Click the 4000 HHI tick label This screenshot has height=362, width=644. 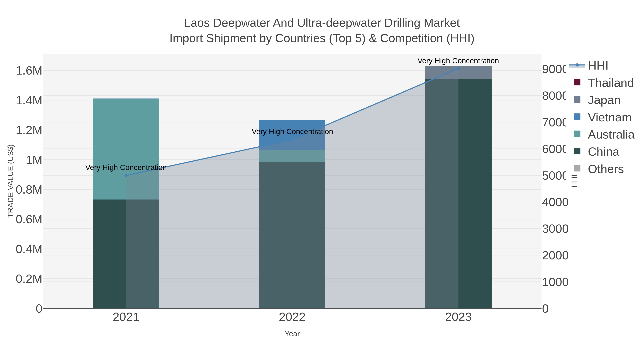(x=555, y=202)
